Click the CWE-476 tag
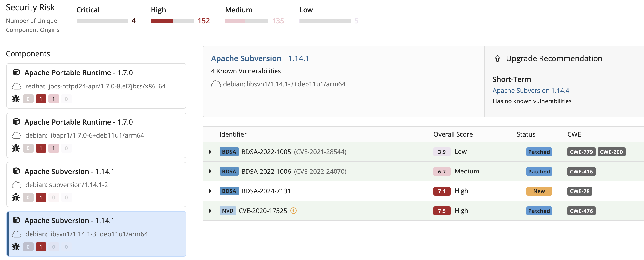 582,211
